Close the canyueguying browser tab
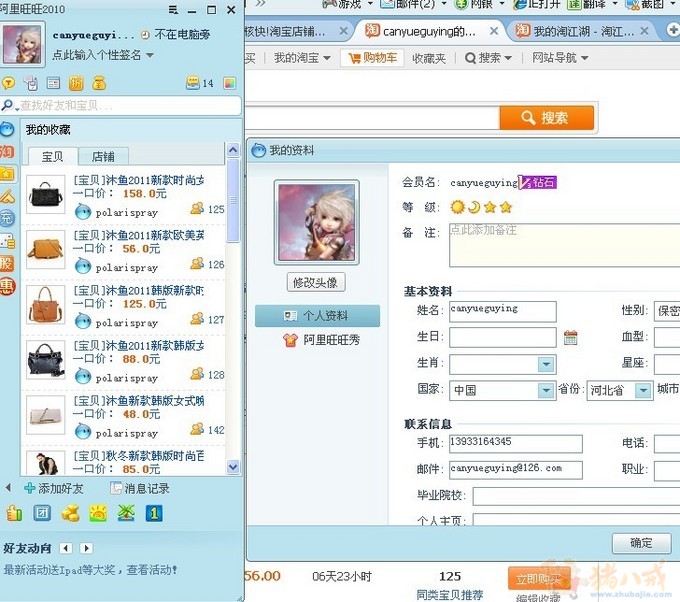Screen dimensions: 680x602 [494, 31]
